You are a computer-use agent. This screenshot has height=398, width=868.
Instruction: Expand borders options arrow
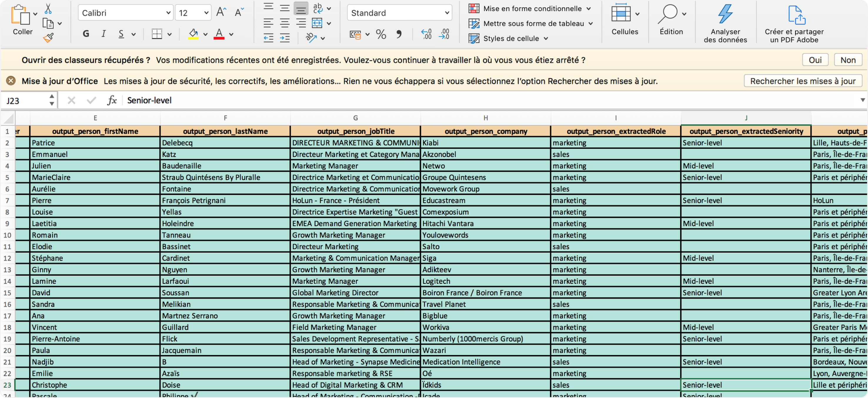[169, 34]
